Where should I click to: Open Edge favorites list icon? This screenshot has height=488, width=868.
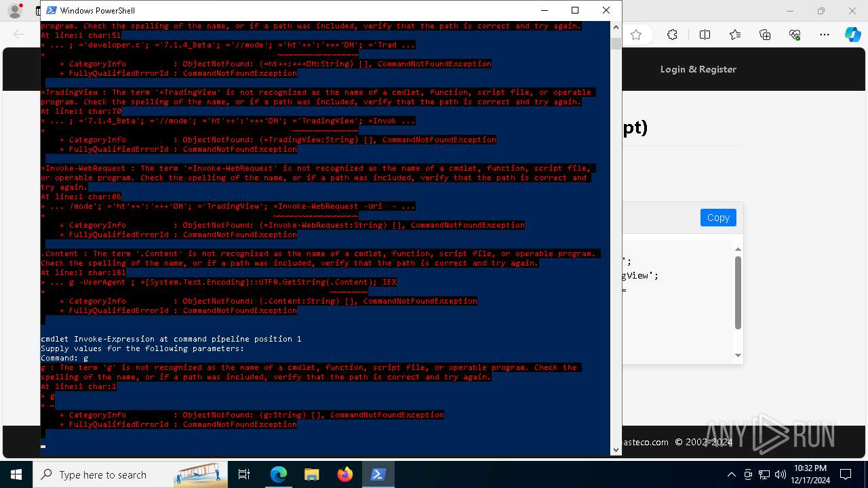click(735, 35)
